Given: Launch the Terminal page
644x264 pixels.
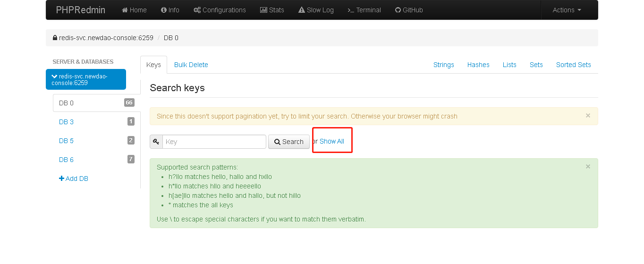Looking at the screenshot, I should click(x=364, y=10).
